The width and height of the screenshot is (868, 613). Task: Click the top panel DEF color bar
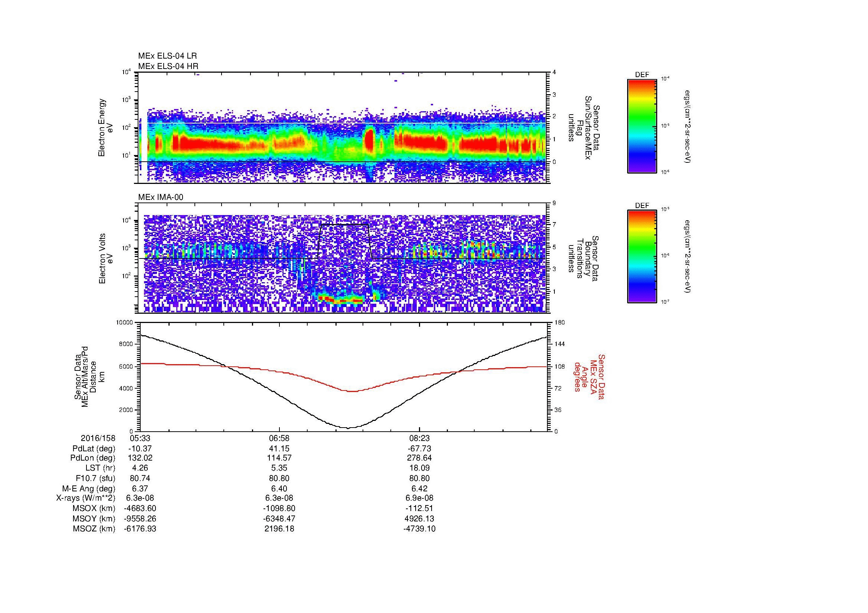pyautogui.click(x=642, y=126)
